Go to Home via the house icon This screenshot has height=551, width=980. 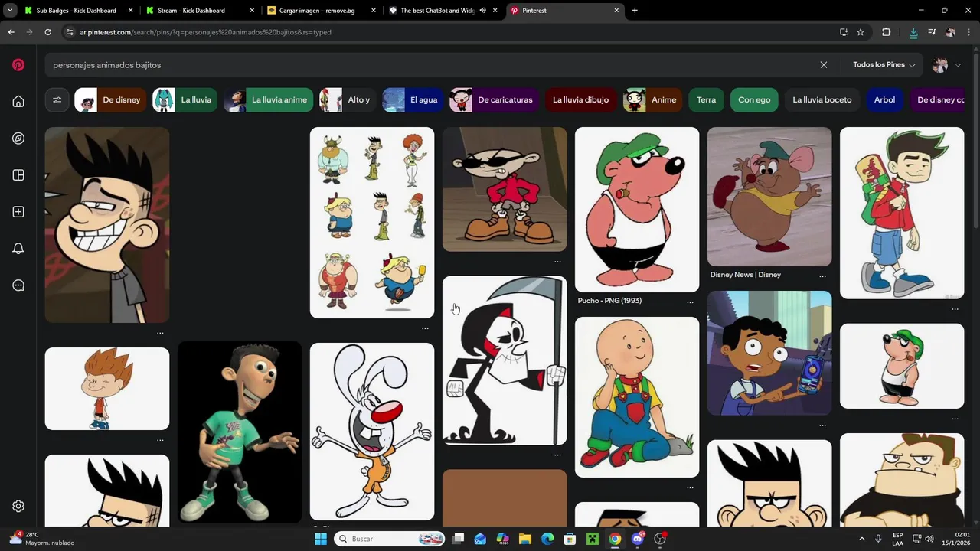click(18, 102)
